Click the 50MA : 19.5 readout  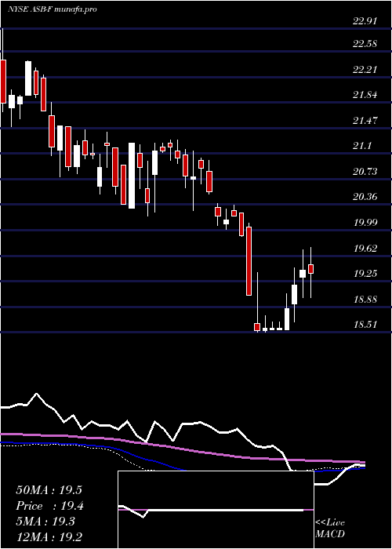pyautogui.click(x=49, y=490)
